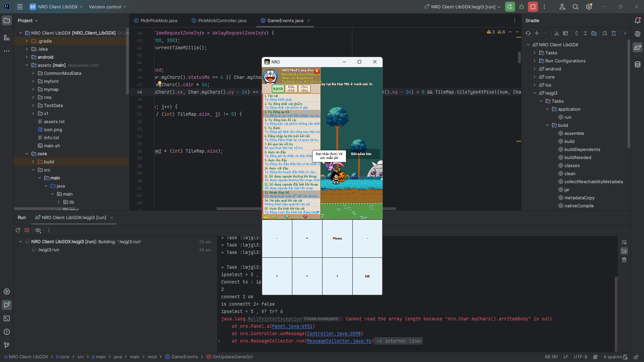Open the Git version control tool window
Viewport: 644px width, 362px height.
click(x=7, y=345)
